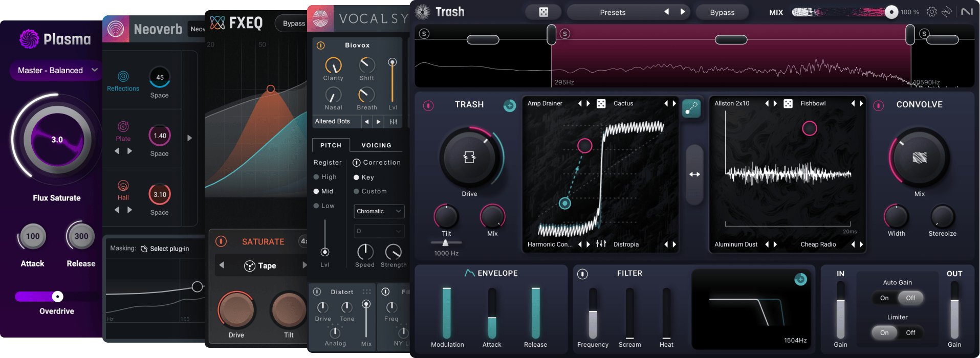Expand the Neoverb side panel arrow
Screen dimensions: 980x358
coord(189,138)
